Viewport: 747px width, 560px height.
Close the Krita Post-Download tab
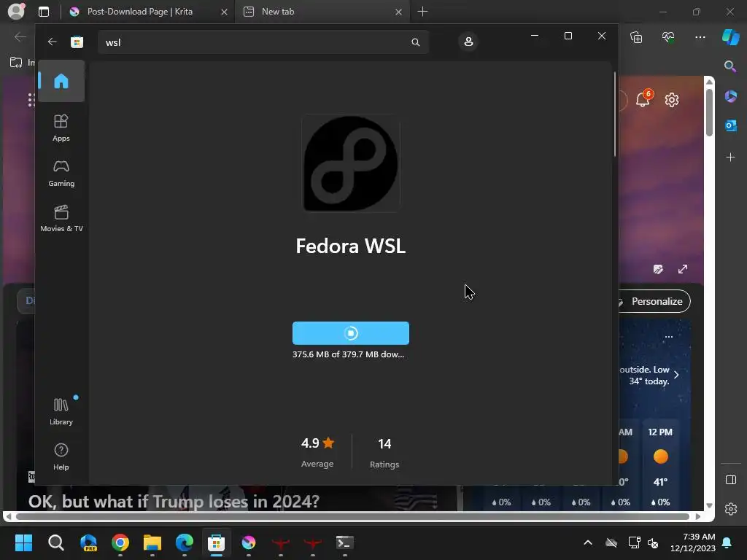(224, 12)
